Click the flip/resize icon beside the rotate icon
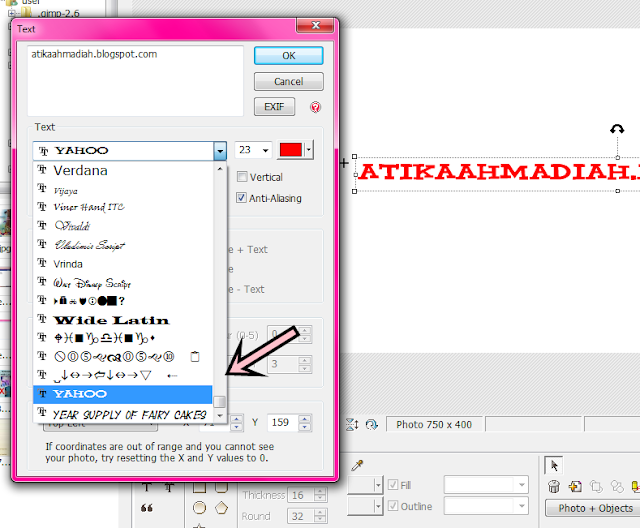Viewport: 640px width, 528px height. (x=352, y=424)
